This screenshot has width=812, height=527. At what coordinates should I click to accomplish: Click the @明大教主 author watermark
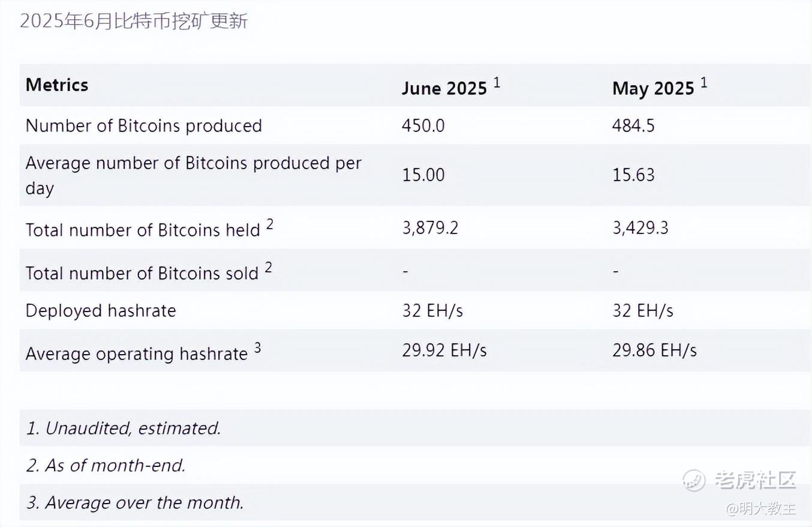[761, 509]
